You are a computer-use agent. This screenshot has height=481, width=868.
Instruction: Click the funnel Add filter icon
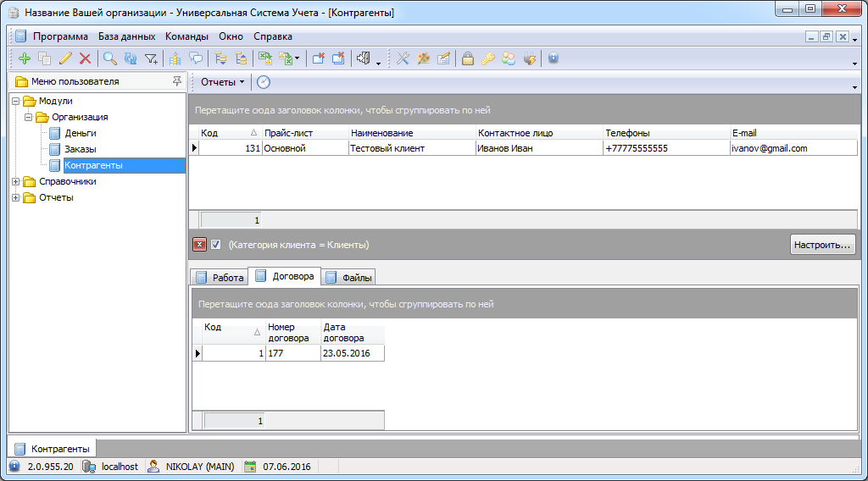tap(151, 58)
